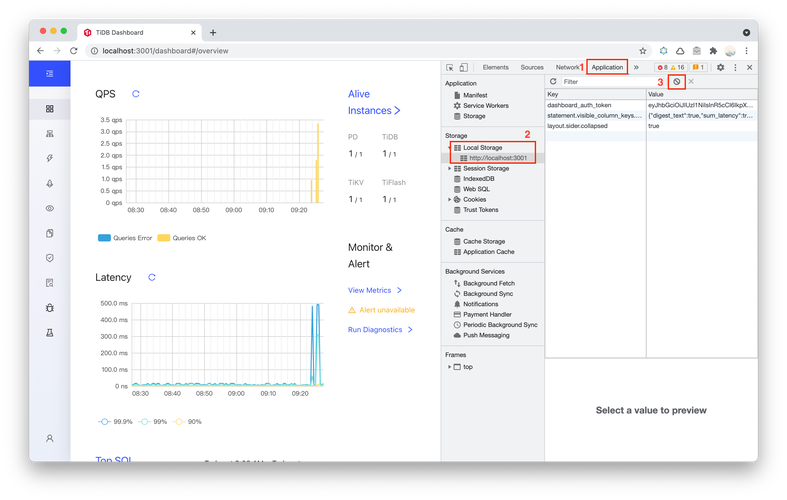This screenshot has width=787, height=500.
Task: Refresh the QPS chart
Action: [136, 94]
